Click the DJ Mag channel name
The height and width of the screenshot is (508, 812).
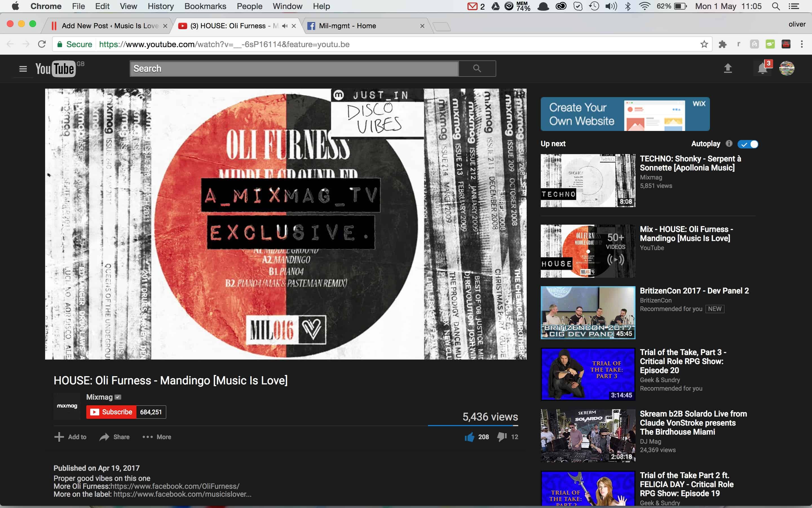pyautogui.click(x=650, y=441)
